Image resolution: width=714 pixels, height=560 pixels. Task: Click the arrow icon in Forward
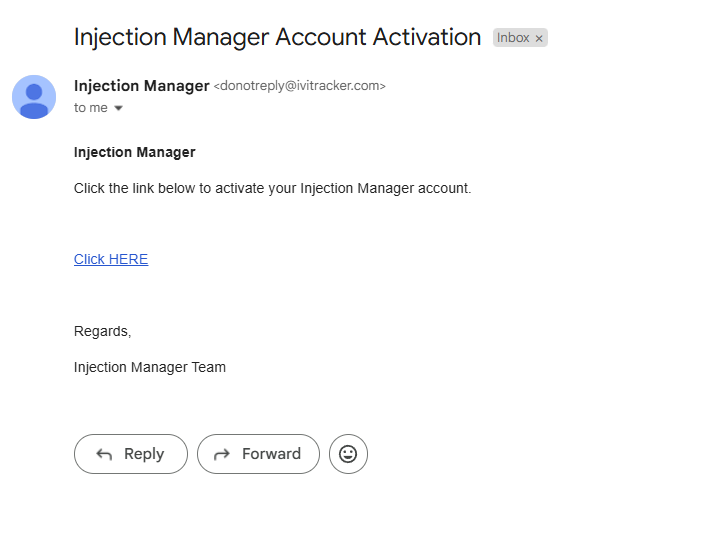pyautogui.click(x=222, y=454)
